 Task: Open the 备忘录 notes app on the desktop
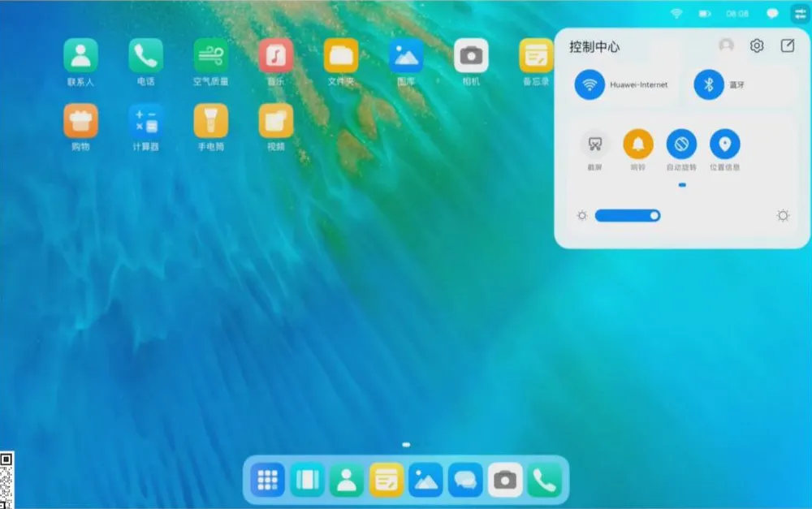click(x=536, y=55)
